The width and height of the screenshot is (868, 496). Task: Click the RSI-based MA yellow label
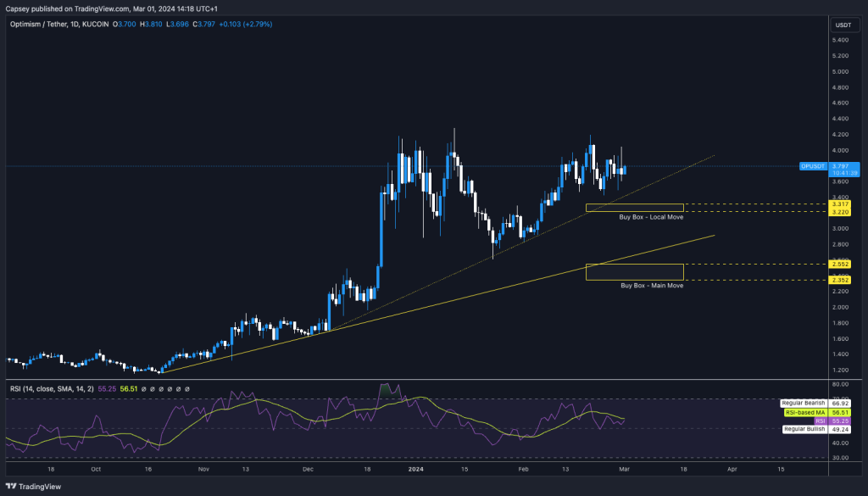(x=806, y=413)
